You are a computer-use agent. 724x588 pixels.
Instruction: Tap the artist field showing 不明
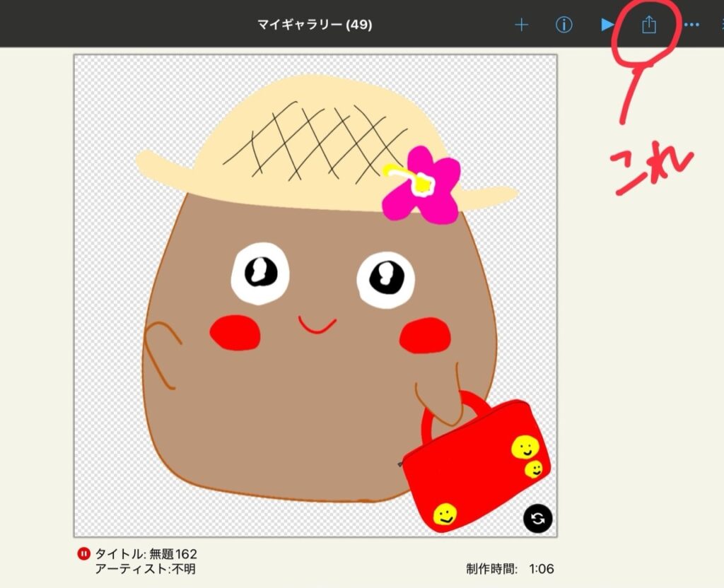(145, 569)
